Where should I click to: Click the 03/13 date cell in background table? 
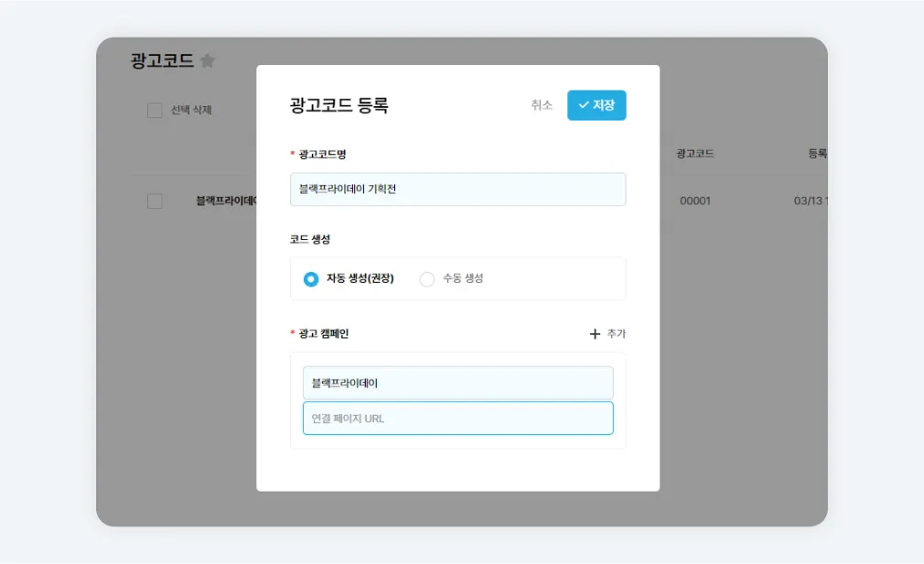[811, 201]
